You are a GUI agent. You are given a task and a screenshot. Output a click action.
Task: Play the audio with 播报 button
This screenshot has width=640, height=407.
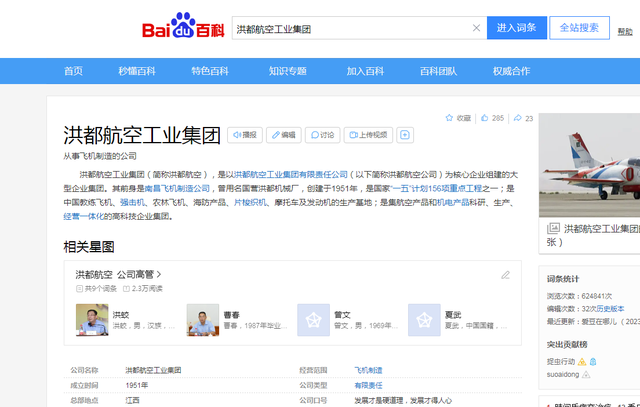click(245, 135)
